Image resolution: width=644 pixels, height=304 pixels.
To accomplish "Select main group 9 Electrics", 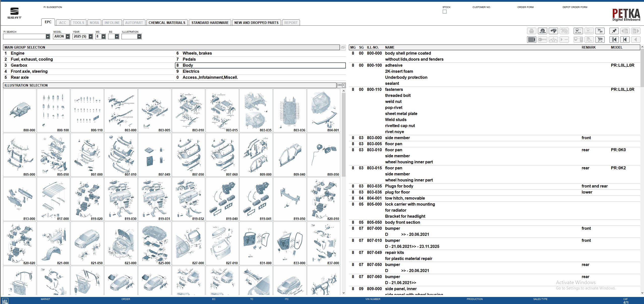I will pyautogui.click(x=260, y=71).
